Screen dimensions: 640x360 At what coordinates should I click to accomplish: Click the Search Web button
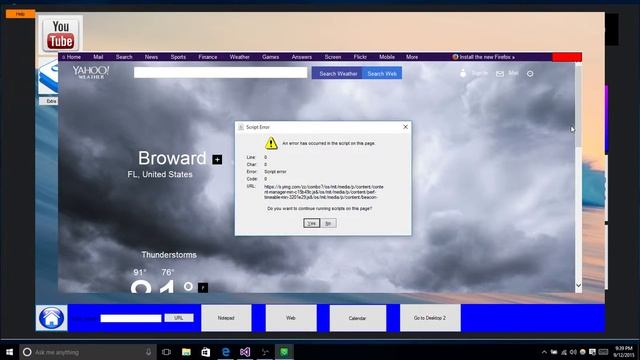[x=382, y=73]
